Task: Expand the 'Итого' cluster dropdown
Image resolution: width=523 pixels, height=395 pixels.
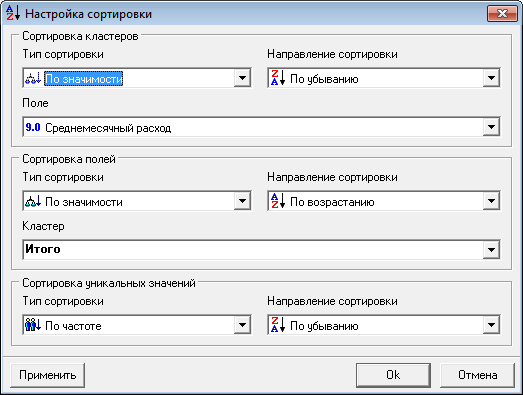Action: (491, 250)
